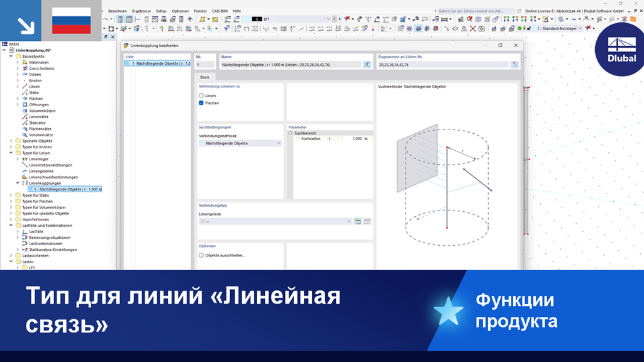Open the Hilfe menu

(237, 11)
